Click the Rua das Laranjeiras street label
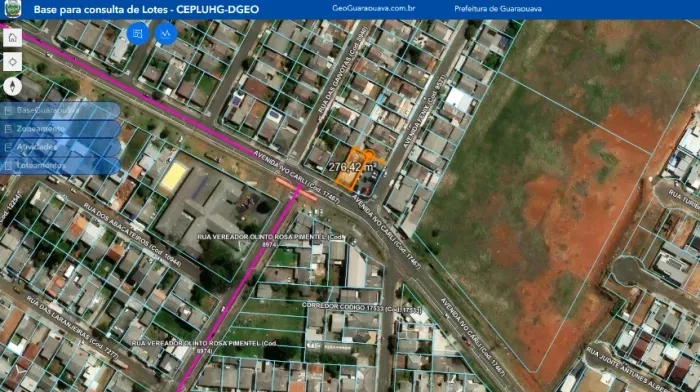 click(72, 327)
